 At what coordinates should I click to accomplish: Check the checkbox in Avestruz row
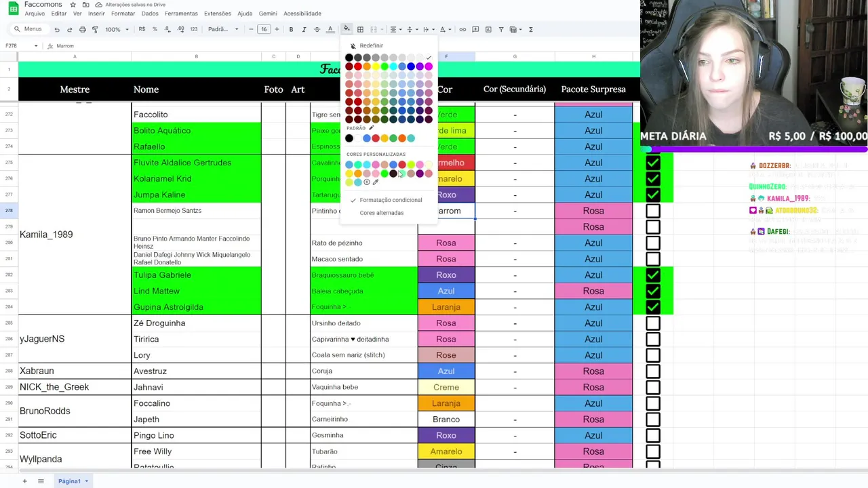[653, 371]
